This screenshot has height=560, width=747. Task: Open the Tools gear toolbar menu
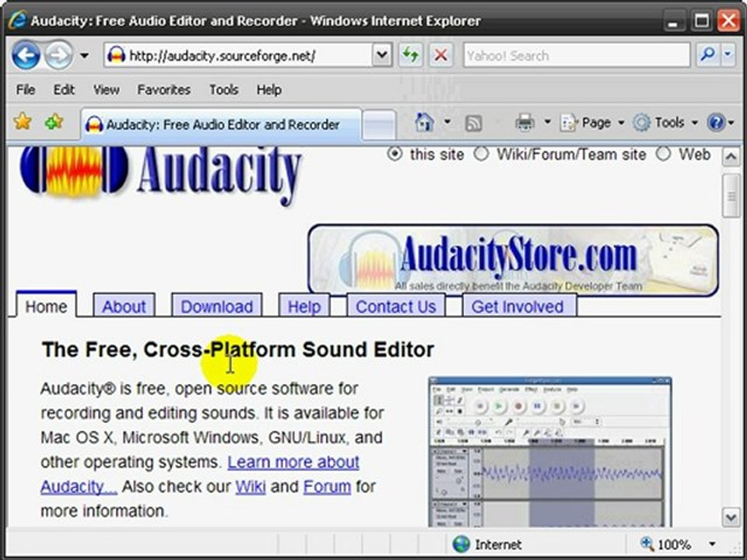(665, 123)
